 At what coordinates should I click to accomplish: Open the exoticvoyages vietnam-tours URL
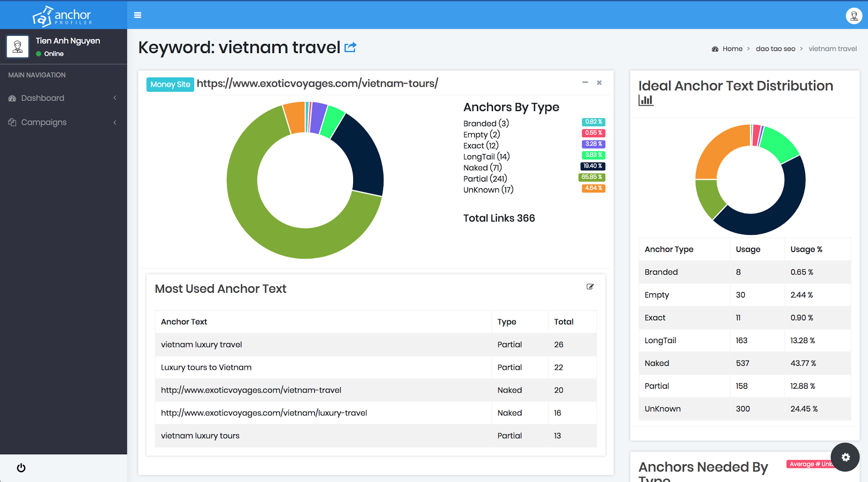tap(317, 83)
